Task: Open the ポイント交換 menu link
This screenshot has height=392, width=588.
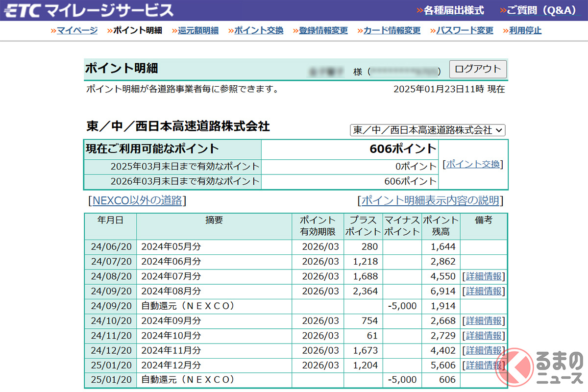Action: (259, 30)
